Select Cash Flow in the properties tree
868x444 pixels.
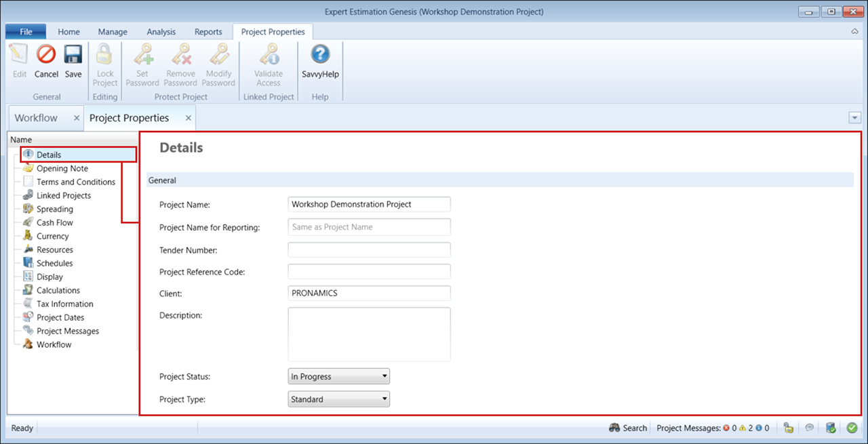click(54, 222)
